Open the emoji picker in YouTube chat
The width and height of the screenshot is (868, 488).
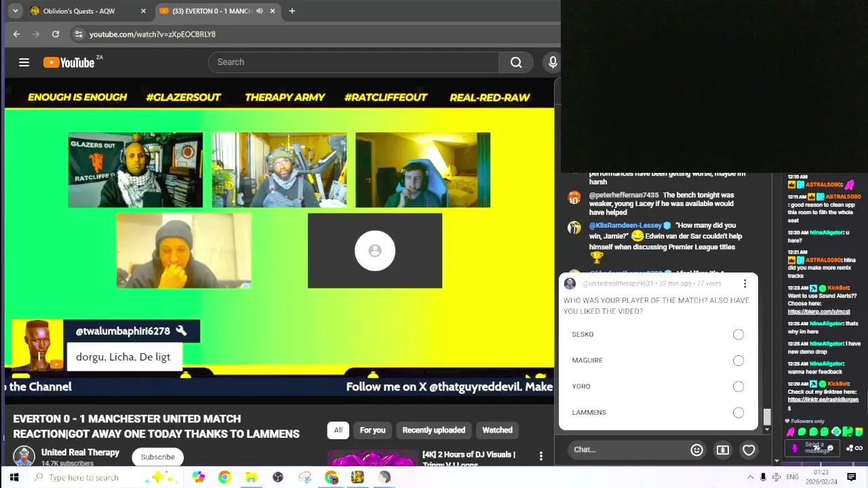coord(696,449)
